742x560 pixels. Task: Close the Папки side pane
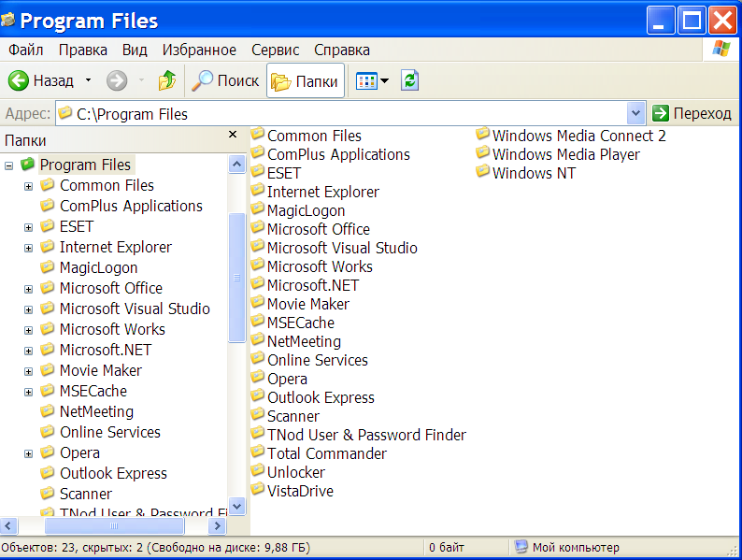[x=233, y=135]
